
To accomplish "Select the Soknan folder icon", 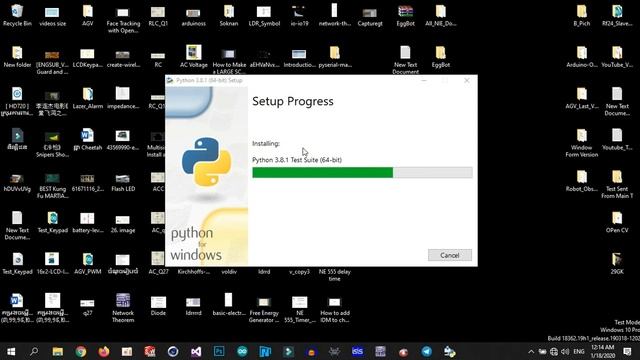I will 229,16.
